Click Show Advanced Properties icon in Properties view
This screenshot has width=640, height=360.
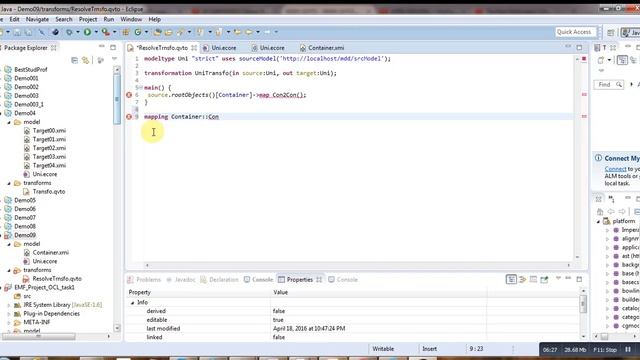(x=522, y=279)
